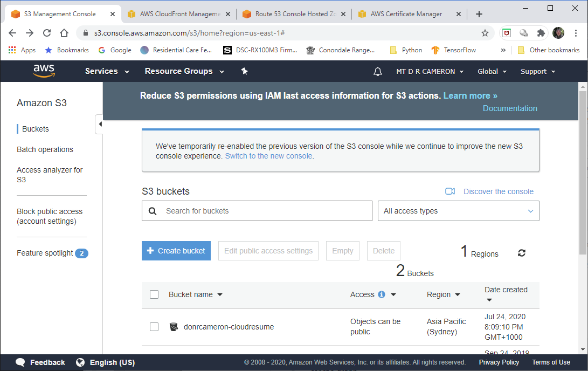
Task: Open the Apps bookmark grid icon
Action: (12, 50)
